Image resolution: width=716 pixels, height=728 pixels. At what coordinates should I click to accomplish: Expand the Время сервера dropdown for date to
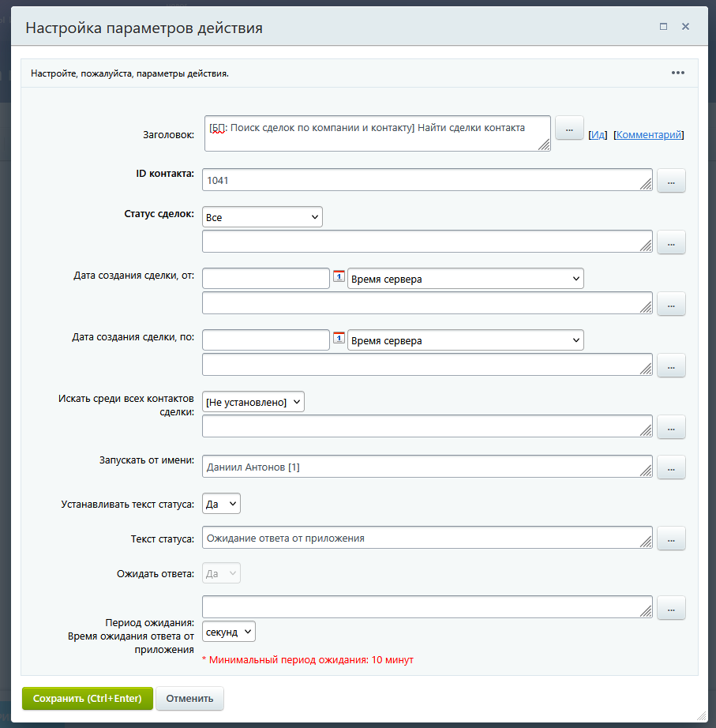pos(465,340)
